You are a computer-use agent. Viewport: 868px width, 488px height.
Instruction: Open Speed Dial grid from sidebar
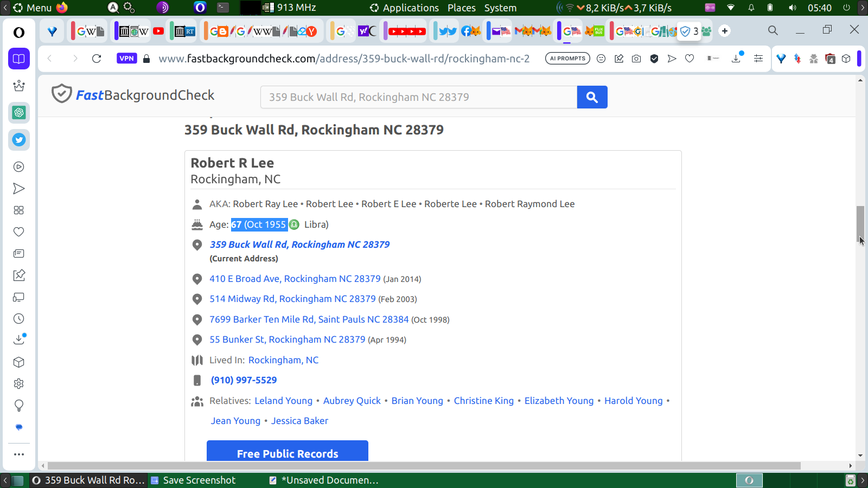pos(19,210)
